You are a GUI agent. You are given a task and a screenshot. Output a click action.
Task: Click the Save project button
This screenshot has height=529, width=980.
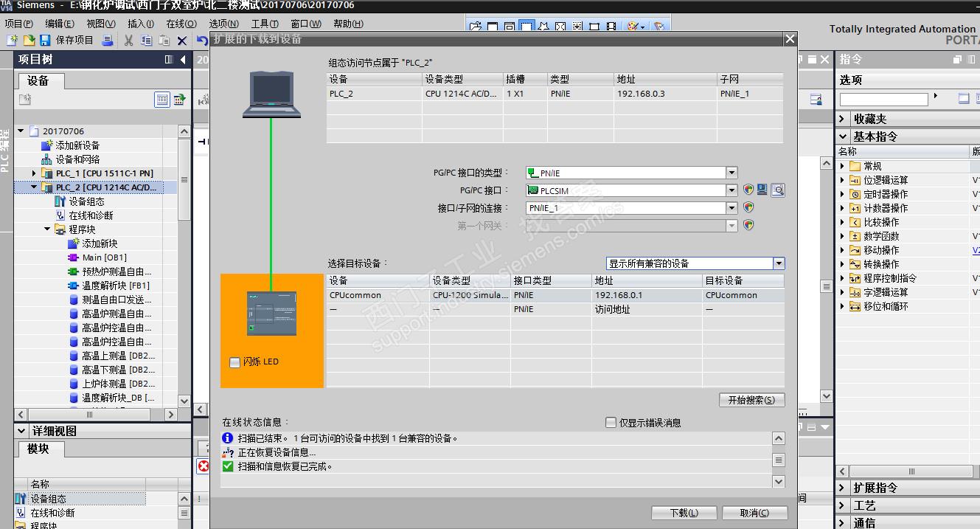(x=67, y=40)
